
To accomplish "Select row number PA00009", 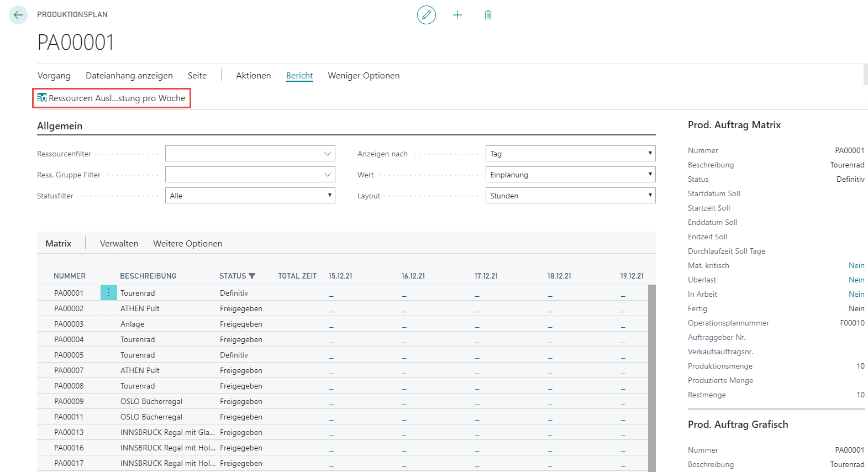I will pyautogui.click(x=69, y=401).
